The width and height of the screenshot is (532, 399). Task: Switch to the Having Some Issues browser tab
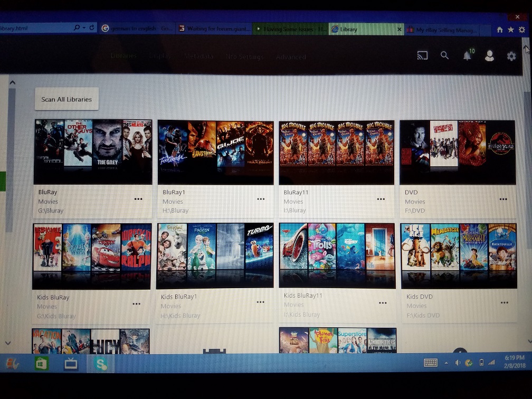click(x=290, y=29)
